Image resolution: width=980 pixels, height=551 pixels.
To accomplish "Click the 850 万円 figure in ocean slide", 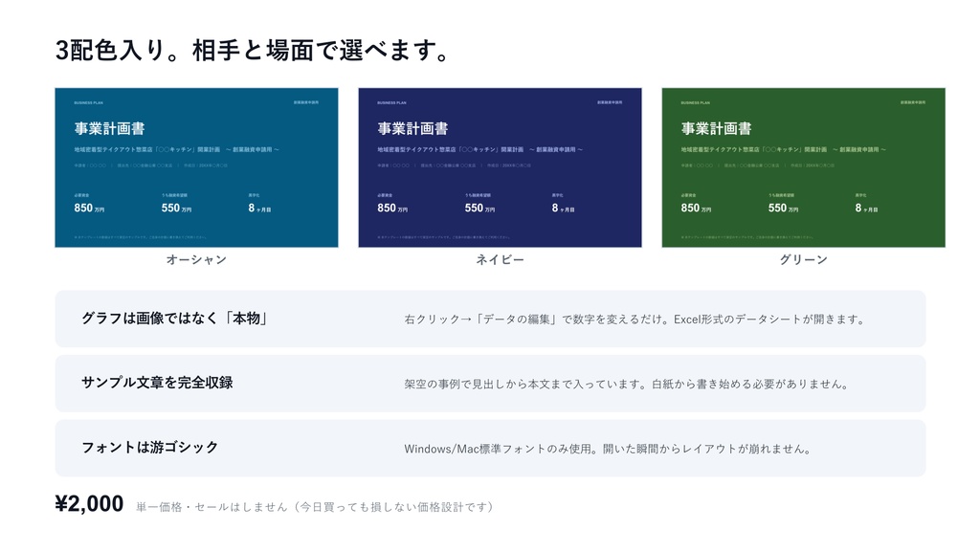I will 89,208.
